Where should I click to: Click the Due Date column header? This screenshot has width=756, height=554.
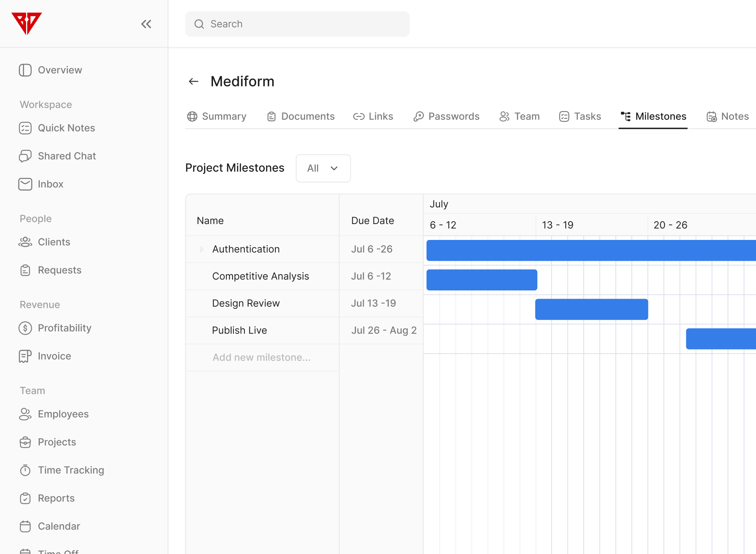point(373,220)
